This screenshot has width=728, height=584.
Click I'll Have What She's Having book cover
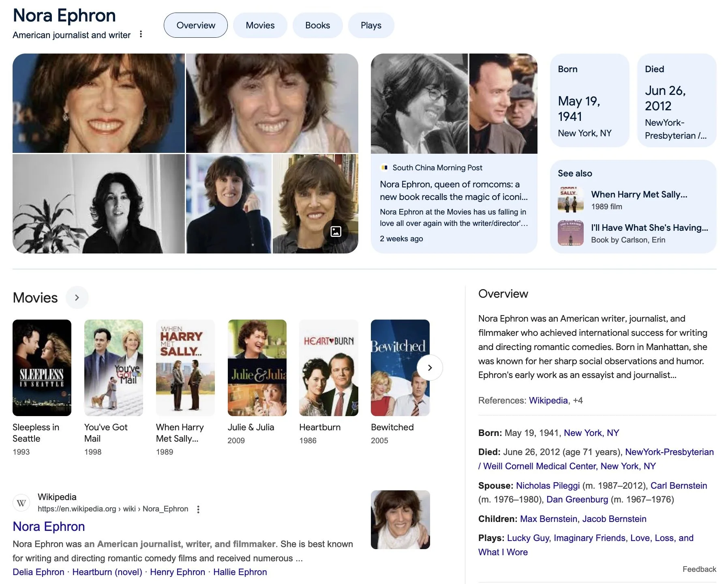coord(571,233)
